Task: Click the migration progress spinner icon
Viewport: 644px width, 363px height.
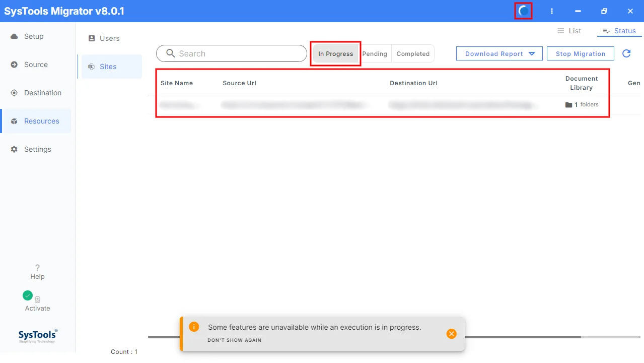Action: (x=524, y=11)
